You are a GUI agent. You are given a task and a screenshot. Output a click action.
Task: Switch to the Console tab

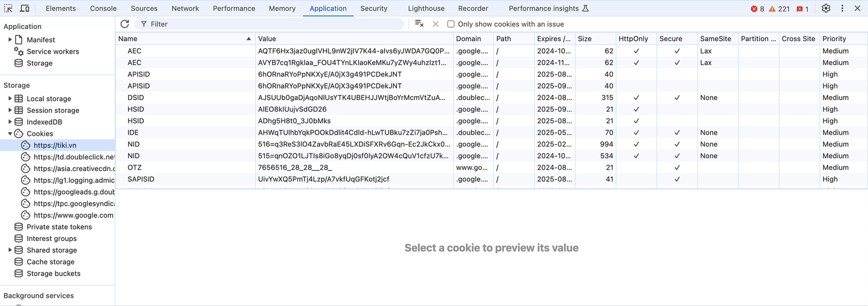[103, 8]
